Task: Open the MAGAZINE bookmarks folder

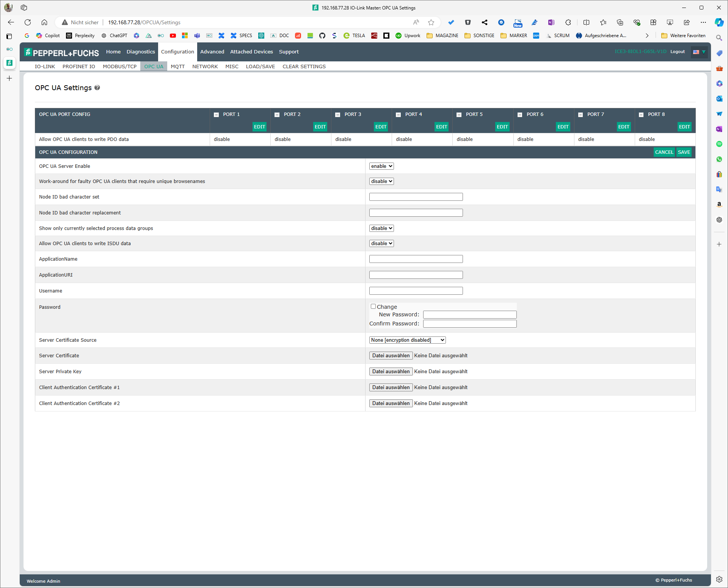Action: coord(442,36)
